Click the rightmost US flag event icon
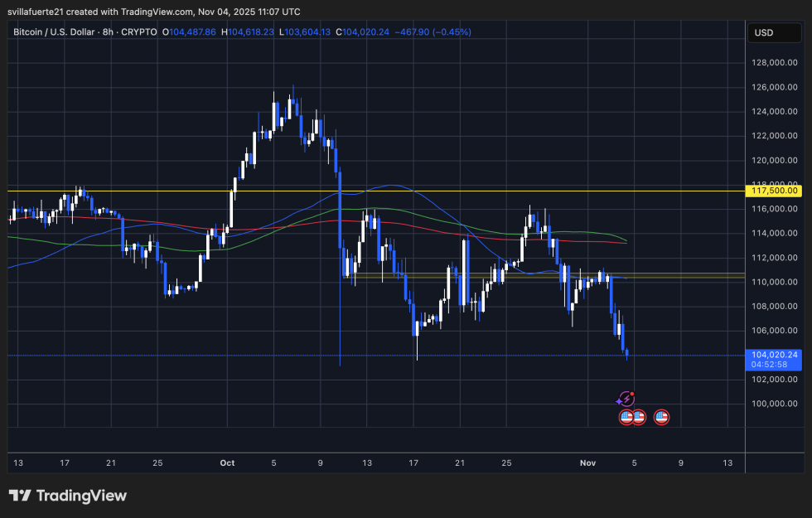The image size is (812, 518). click(x=661, y=417)
